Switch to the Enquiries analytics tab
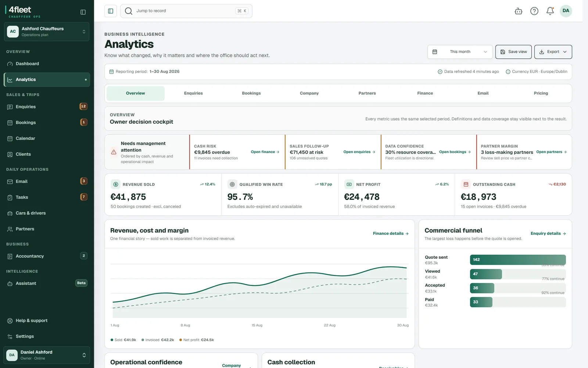588x368 pixels. [193, 93]
